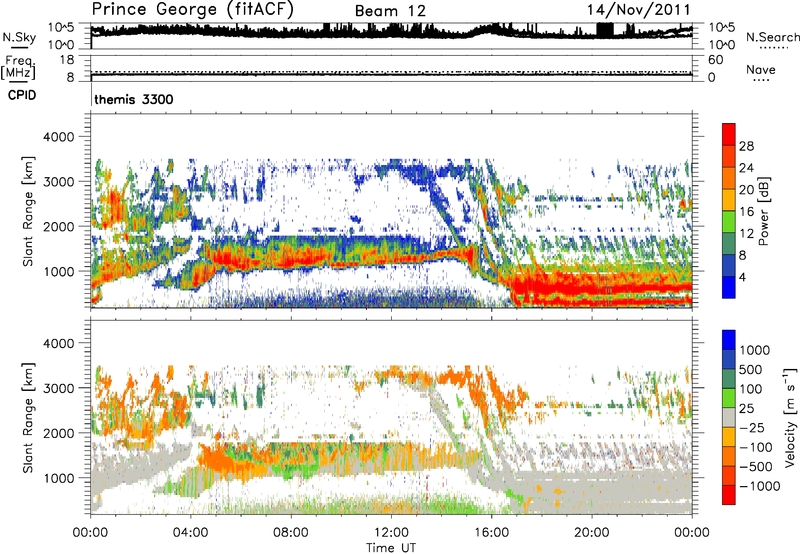
Task: Pick the red top segment of Power colorbar
Action: click(x=729, y=135)
